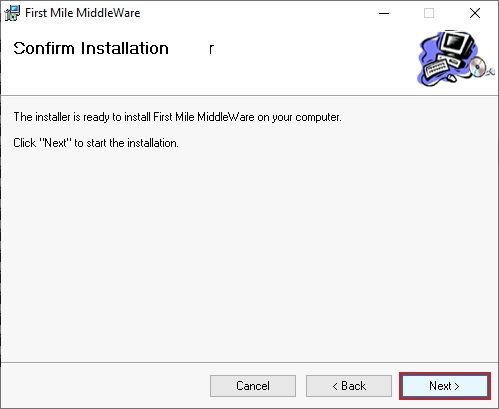499x409 pixels.
Task: Click the First Mile MiddleWare window title text
Action: pos(83,13)
